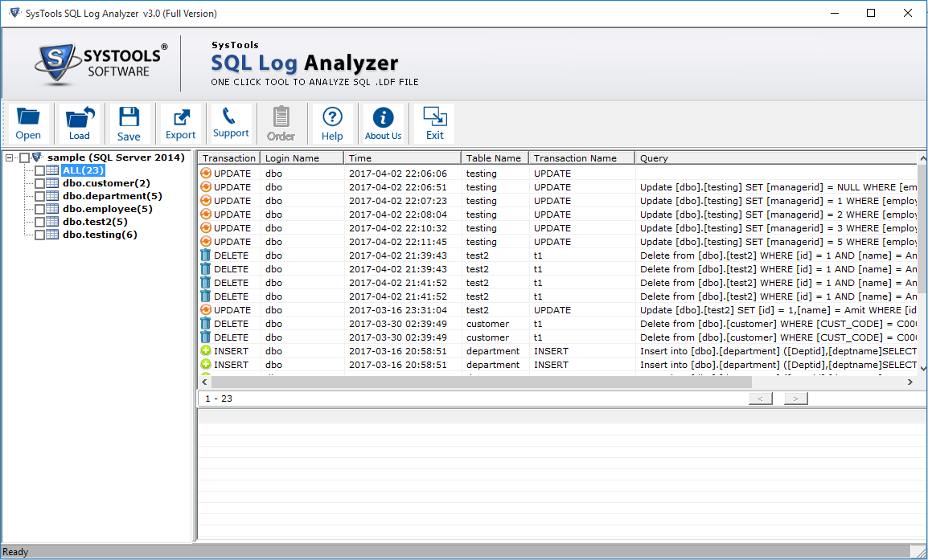The height and width of the screenshot is (560, 928).
Task: Click the previous page arrow button
Action: (x=759, y=398)
